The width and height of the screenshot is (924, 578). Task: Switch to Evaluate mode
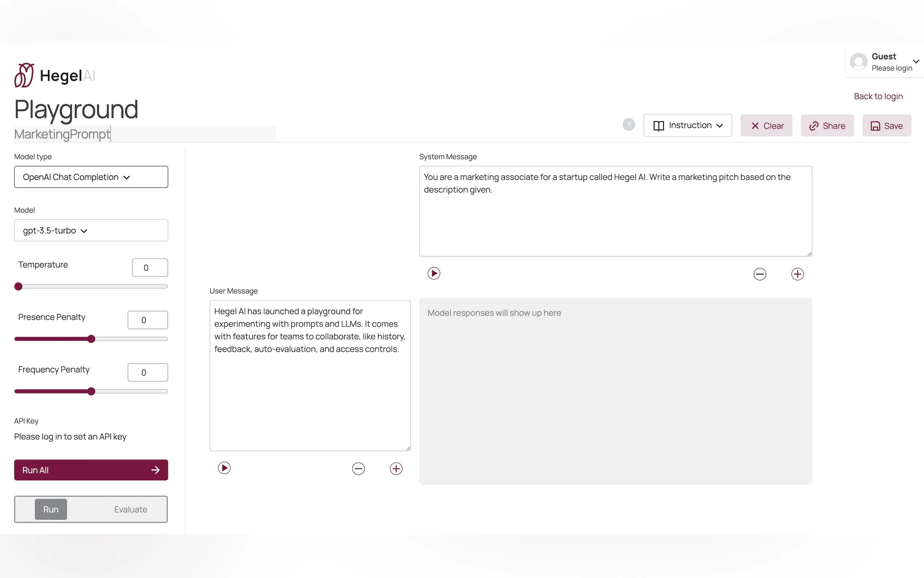[131, 510]
